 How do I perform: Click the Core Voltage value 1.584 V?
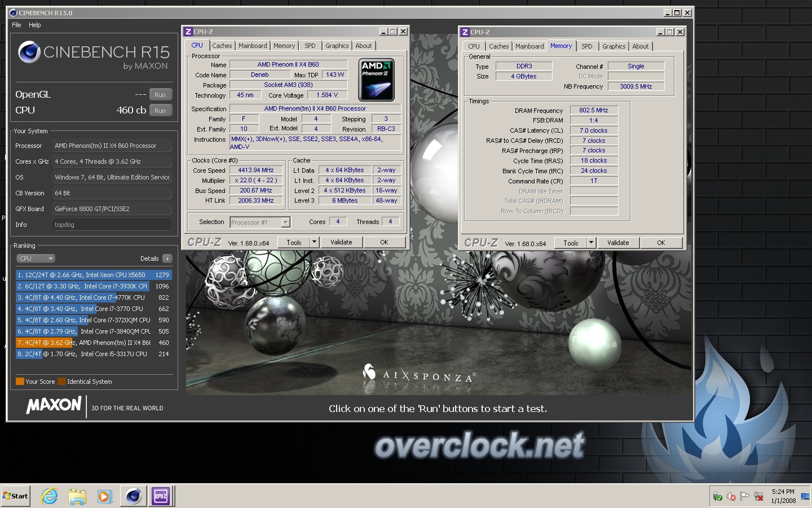click(x=328, y=95)
